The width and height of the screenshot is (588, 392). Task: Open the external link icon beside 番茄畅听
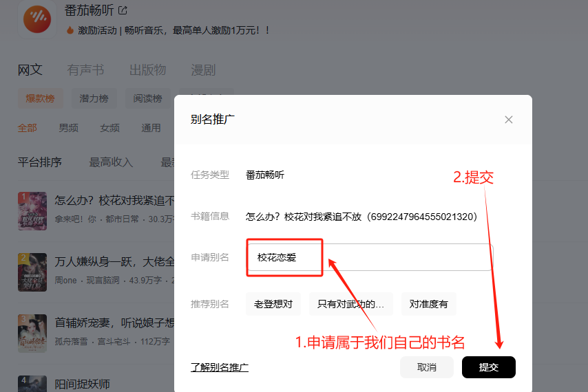tap(123, 10)
